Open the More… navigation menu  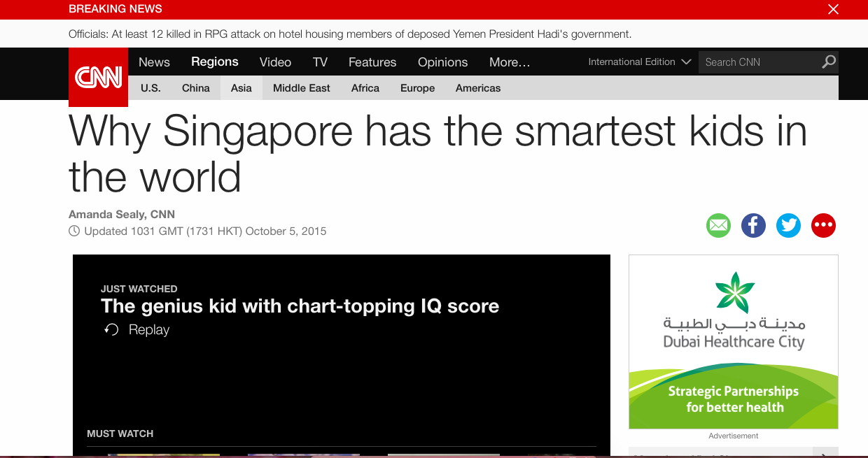tap(510, 62)
